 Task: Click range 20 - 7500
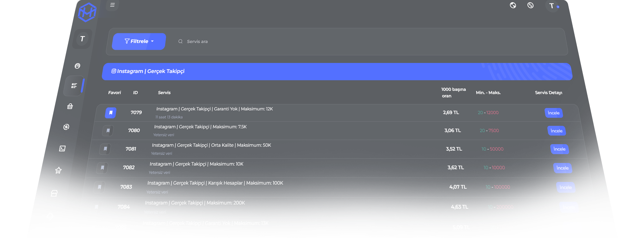click(x=489, y=131)
